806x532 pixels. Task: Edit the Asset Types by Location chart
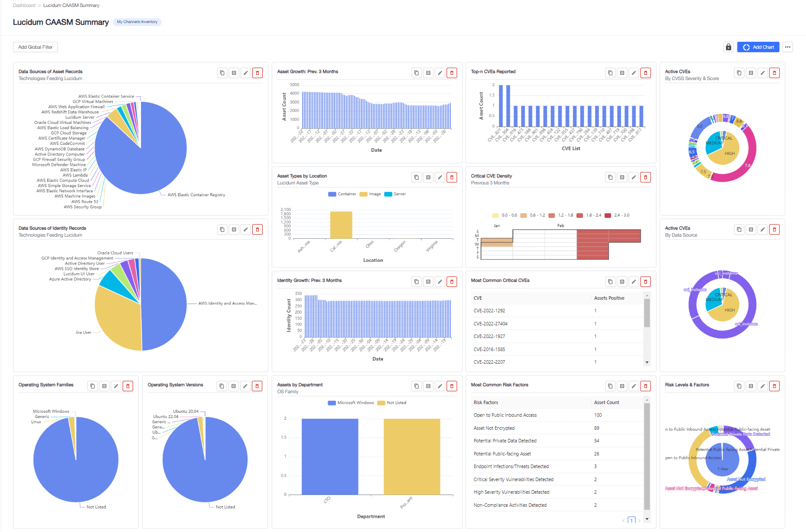(440, 177)
